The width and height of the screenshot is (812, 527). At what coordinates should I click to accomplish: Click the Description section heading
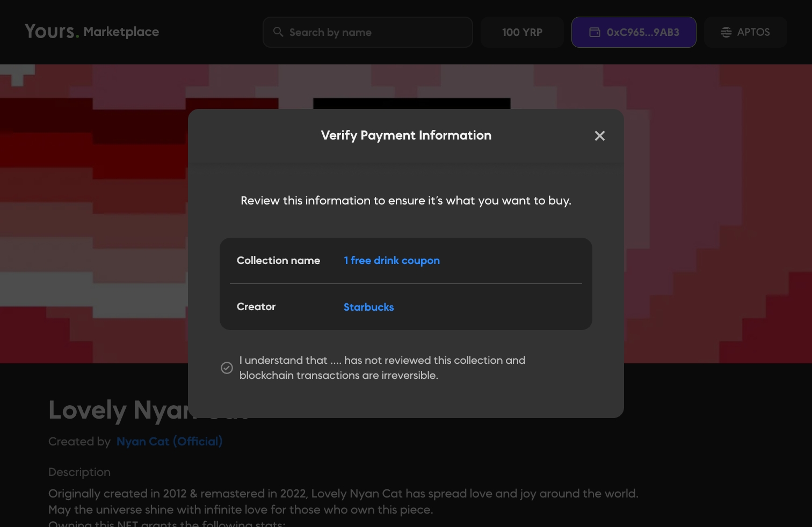click(x=79, y=472)
